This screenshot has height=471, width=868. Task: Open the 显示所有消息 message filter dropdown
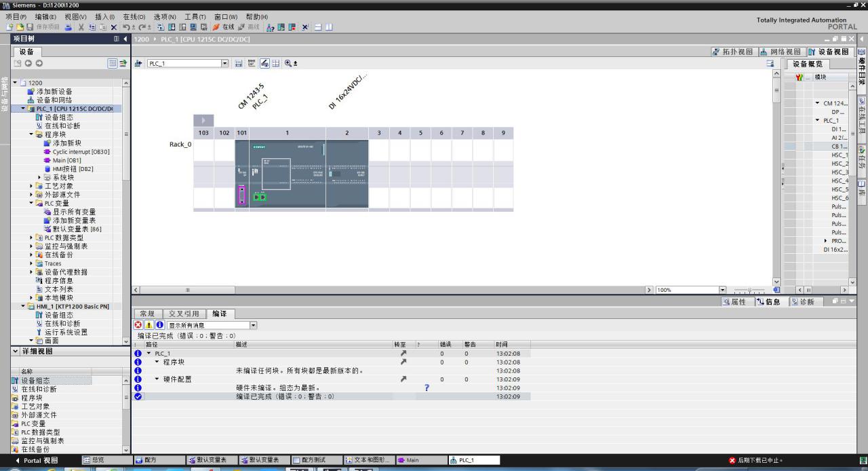click(253, 325)
